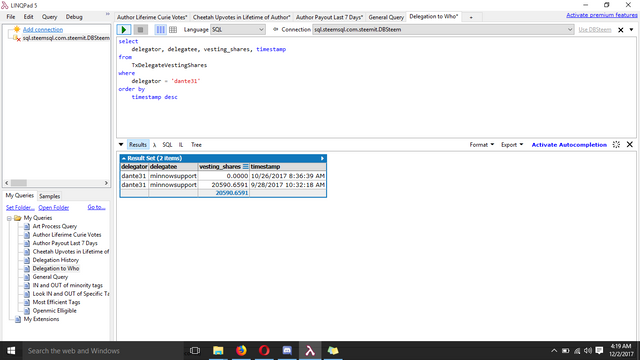Click the delegatee column header
Image resolution: width=640 pixels, height=360 pixels.
click(x=173, y=167)
